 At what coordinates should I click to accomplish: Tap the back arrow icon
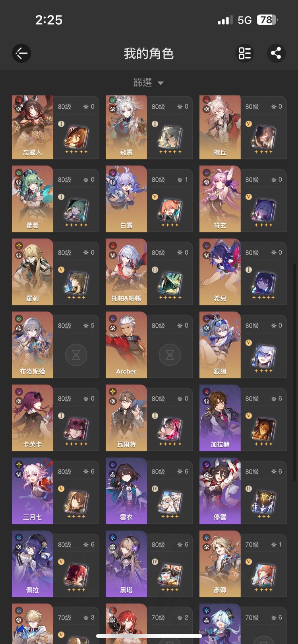[21, 53]
